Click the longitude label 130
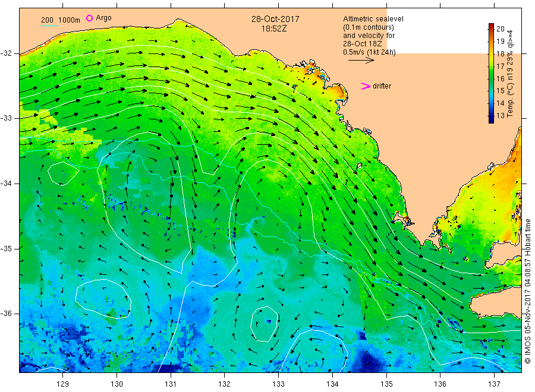 tap(117, 384)
